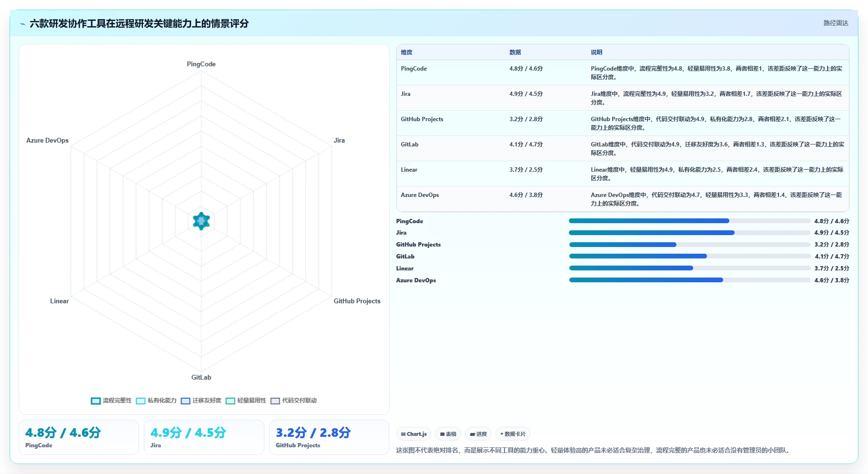This screenshot has height=474, width=868.
Task: Click the 进度 tag chip
Action: coord(478,434)
